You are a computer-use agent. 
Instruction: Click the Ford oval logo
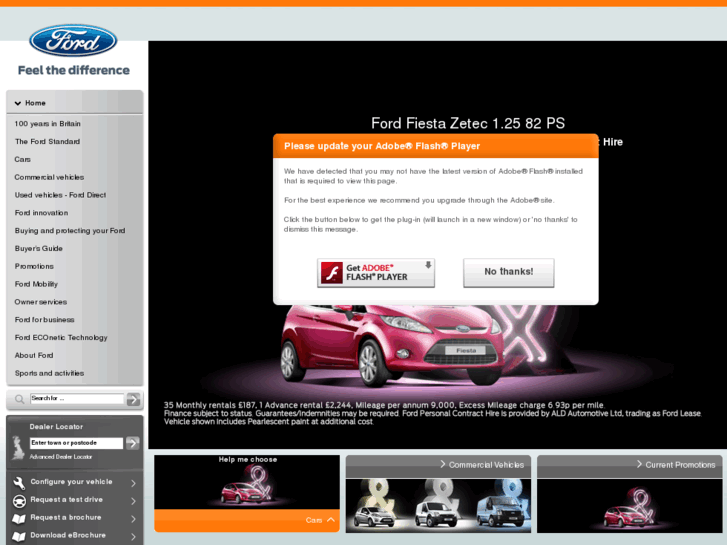tap(73, 40)
